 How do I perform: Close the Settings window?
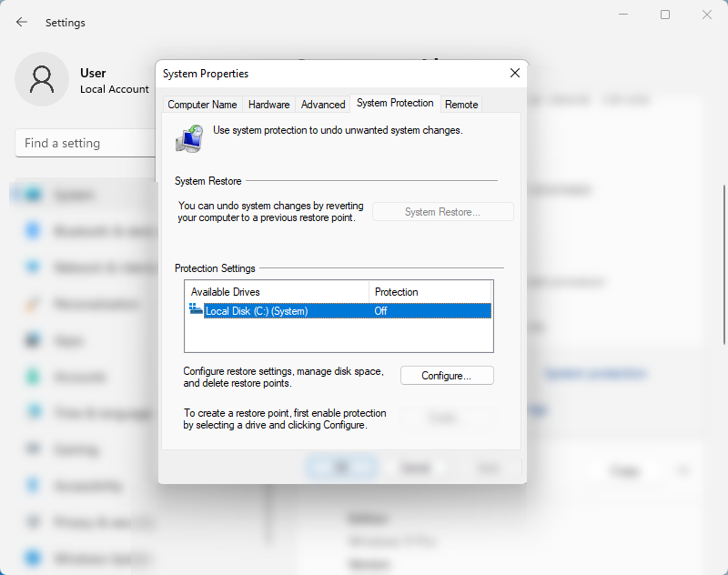tap(707, 15)
